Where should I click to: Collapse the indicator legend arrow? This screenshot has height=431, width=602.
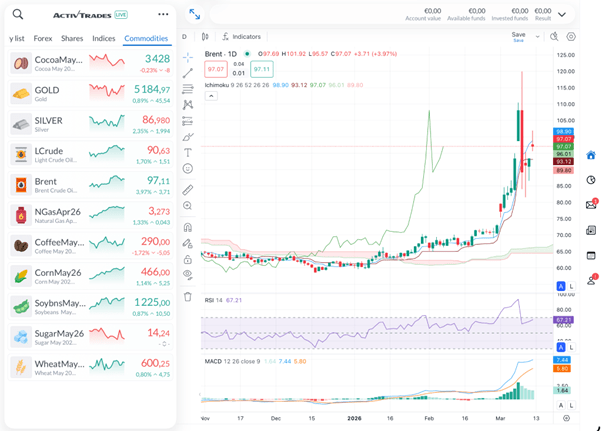(208, 98)
